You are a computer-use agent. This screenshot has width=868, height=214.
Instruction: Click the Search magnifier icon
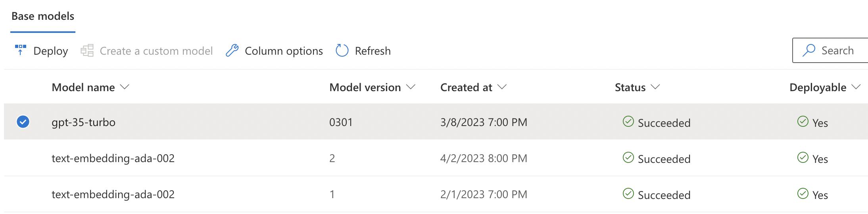pos(808,50)
